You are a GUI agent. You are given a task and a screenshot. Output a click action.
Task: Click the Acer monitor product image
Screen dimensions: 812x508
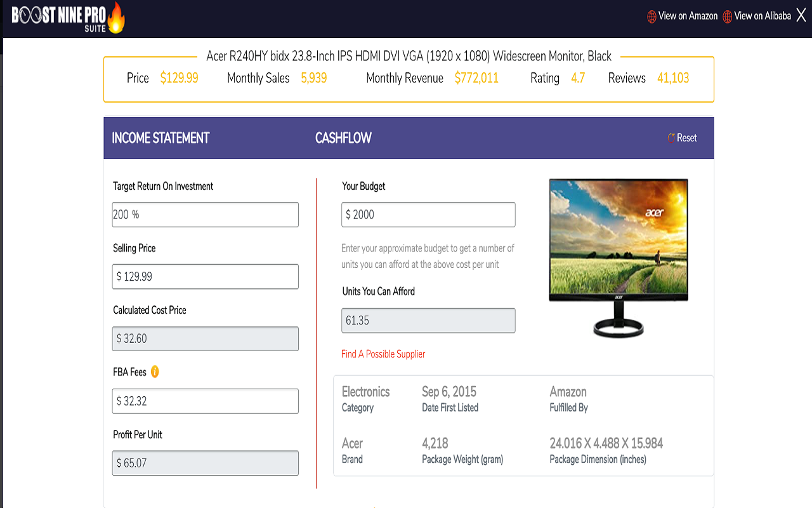(x=619, y=258)
